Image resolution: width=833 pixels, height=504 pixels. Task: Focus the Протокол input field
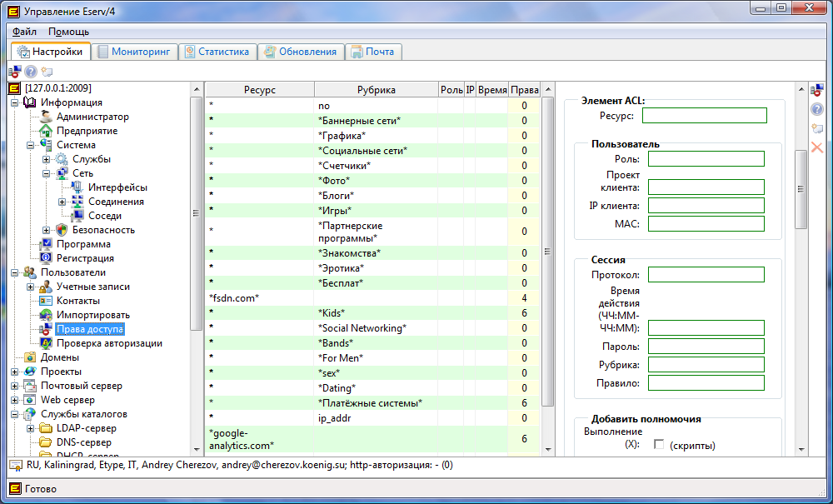tap(706, 275)
